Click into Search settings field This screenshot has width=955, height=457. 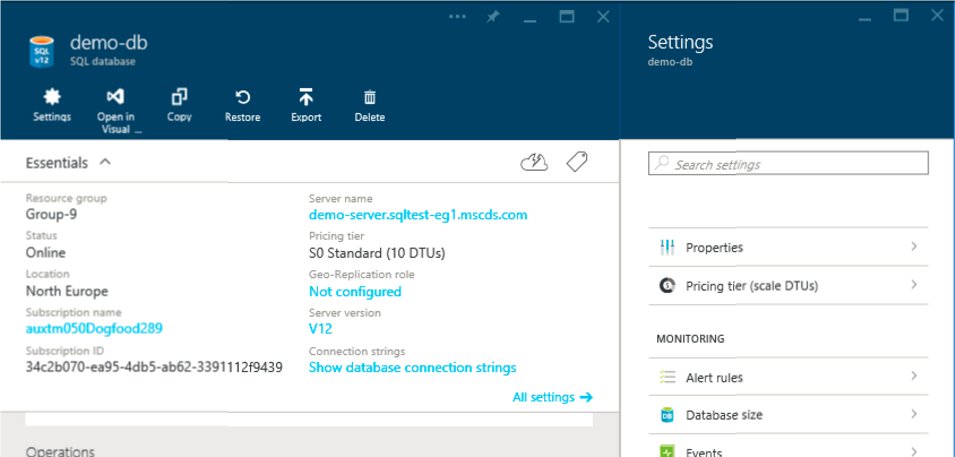(x=788, y=163)
